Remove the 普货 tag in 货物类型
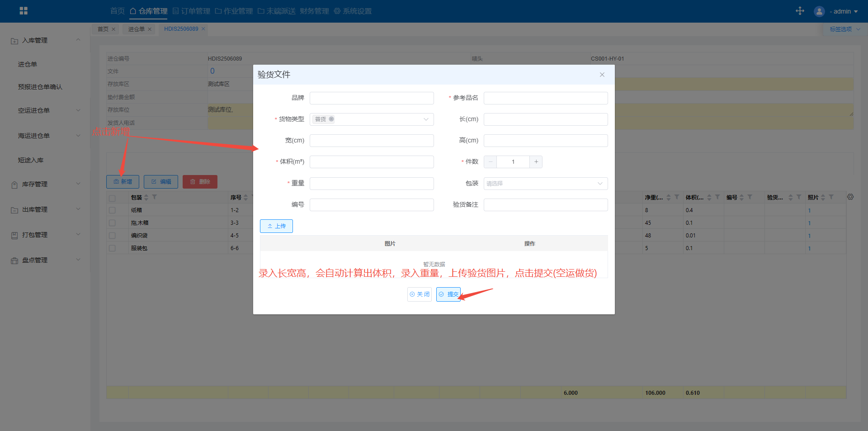This screenshot has width=868, height=431. click(331, 119)
